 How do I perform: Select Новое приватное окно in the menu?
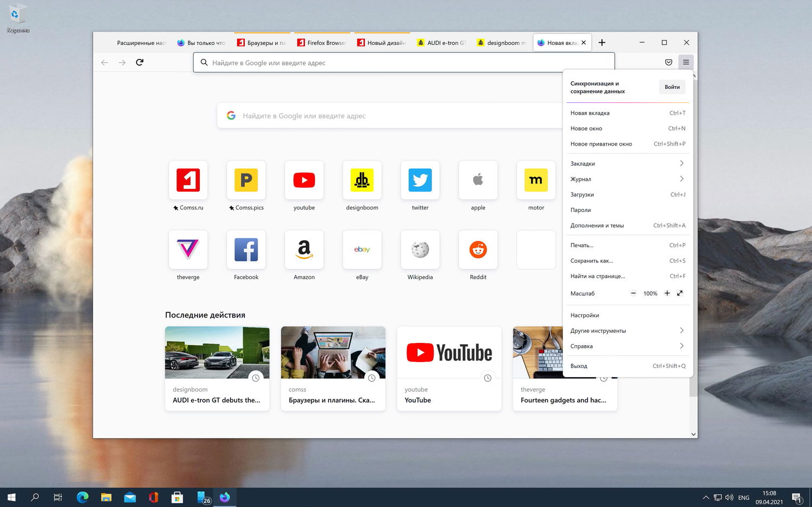[x=627, y=144]
